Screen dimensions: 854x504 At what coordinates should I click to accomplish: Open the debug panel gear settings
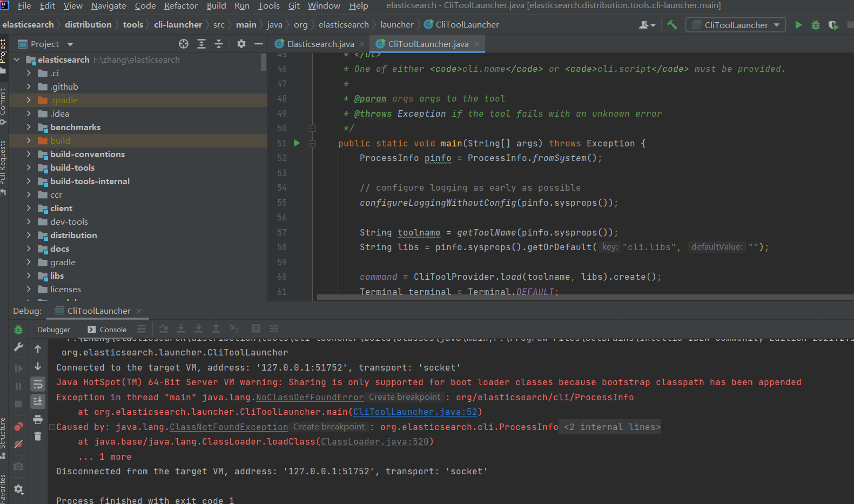coord(18,489)
